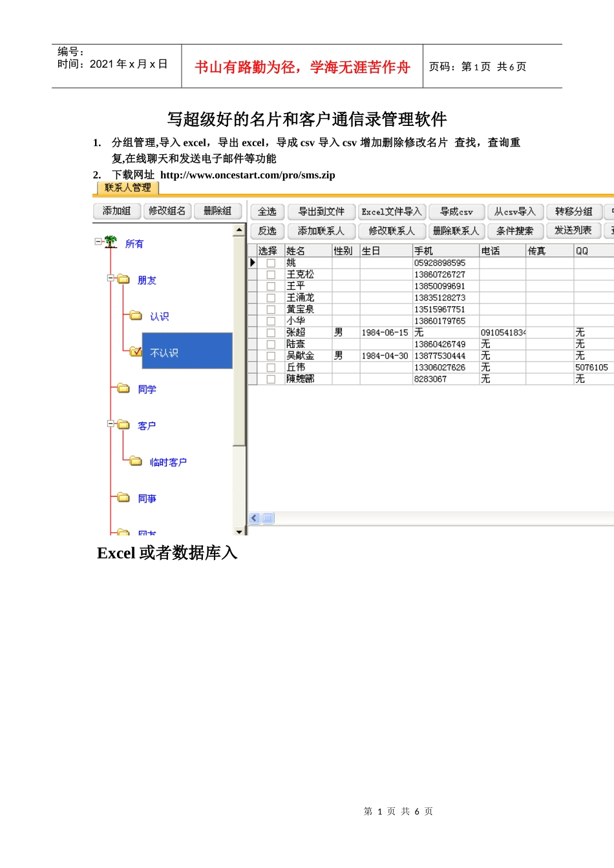Check the box for contact 黄宝泉
This screenshot has width=614, height=868.
pos(271,309)
